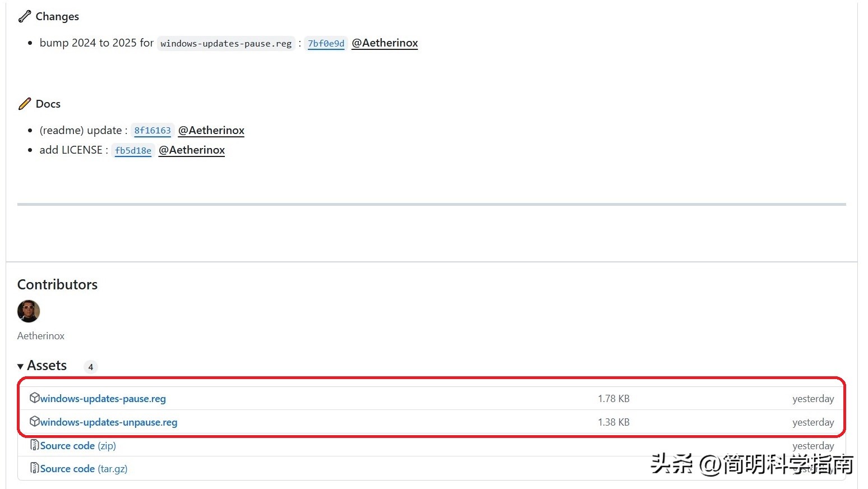Open Aetherinox's profile via the contributor avatar
The image size is (868, 489).
click(x=28, y=312)
